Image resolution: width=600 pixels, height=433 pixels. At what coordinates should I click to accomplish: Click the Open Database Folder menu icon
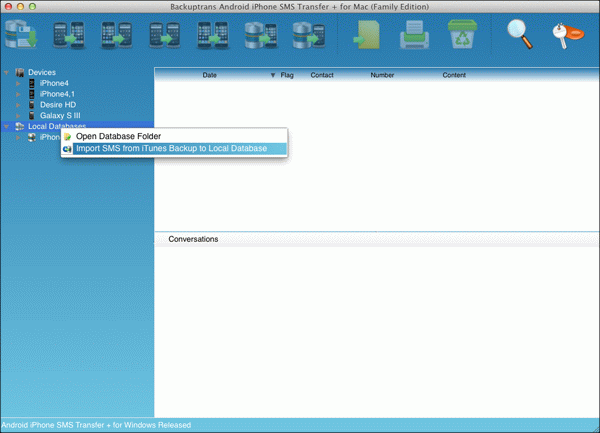click(x=68, y=137)
